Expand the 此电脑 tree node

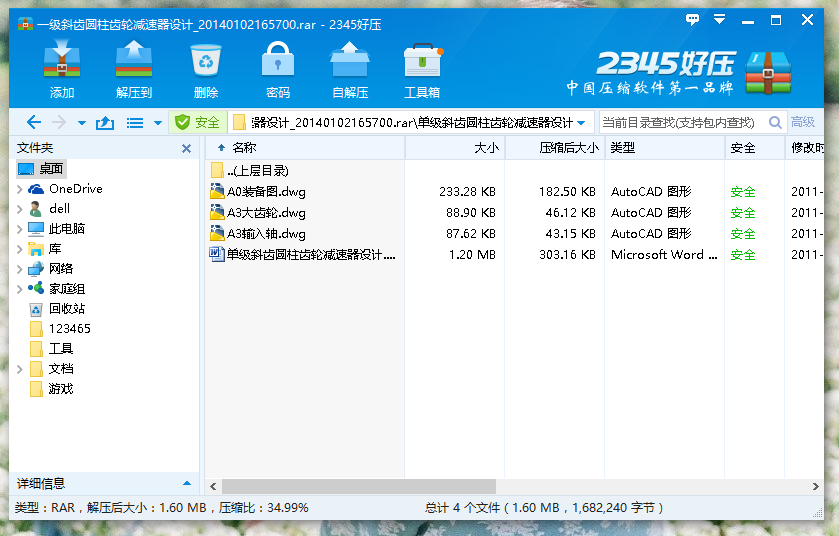click(20, 229)
